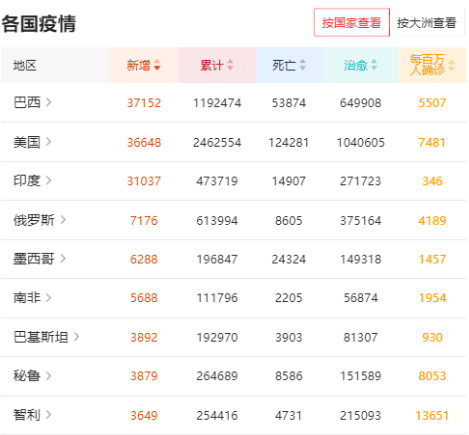The width and height of the screenshot is (469, 435).
Task: Expand 巴西 row chevron
Action: (49, 102)
